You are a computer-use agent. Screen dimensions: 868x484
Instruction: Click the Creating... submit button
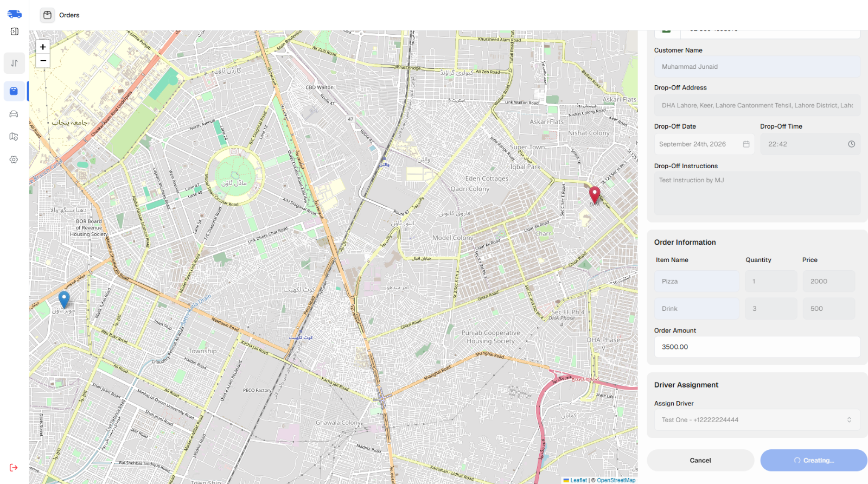pyautogui.click(x=814, y=460)
